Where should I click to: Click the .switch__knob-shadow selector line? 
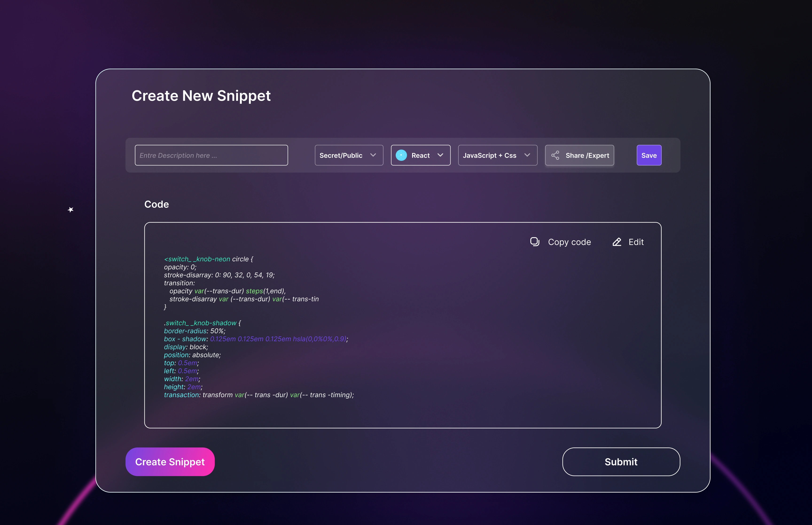200,323
